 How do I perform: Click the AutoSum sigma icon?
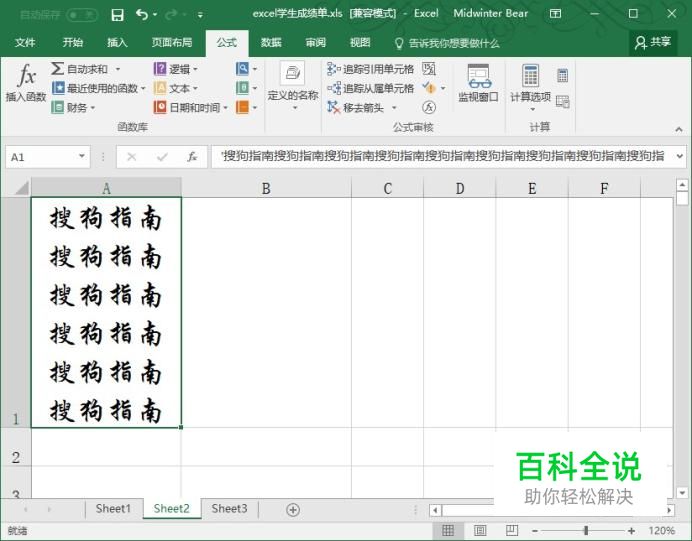click(x=57, y=69)
